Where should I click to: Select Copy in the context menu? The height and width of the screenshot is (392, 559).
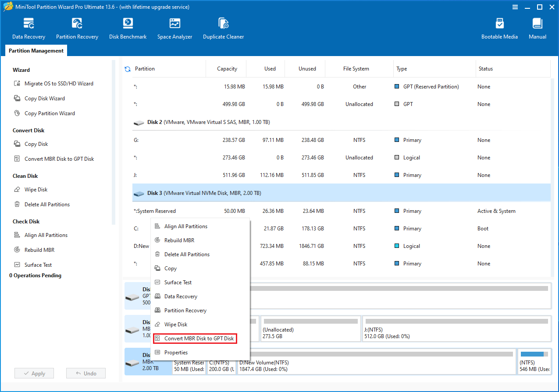200,268
